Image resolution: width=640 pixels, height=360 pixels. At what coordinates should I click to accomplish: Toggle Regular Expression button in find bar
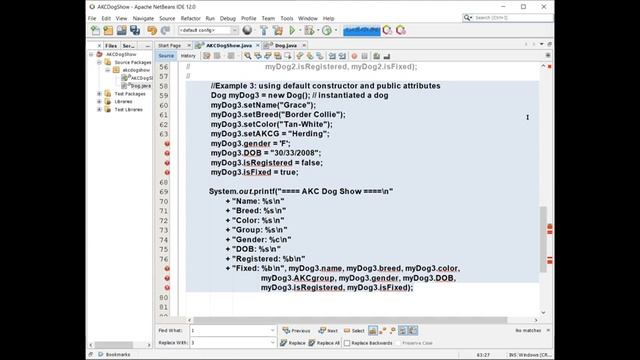[x=393, y=331]
